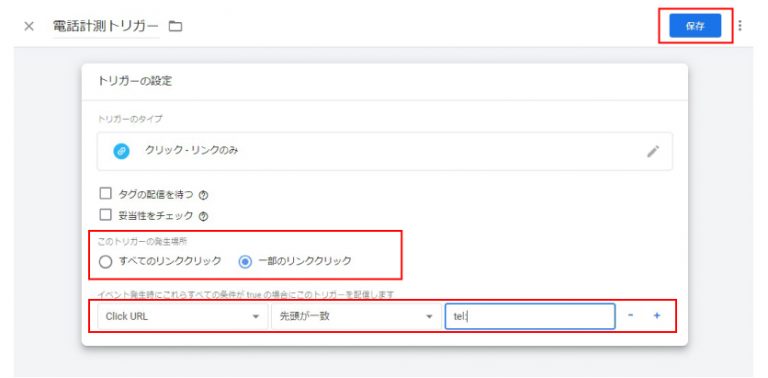Screen dimensions: 768x378
Task: Open the folder icon beside the trigger name
Action: (175, 26)
